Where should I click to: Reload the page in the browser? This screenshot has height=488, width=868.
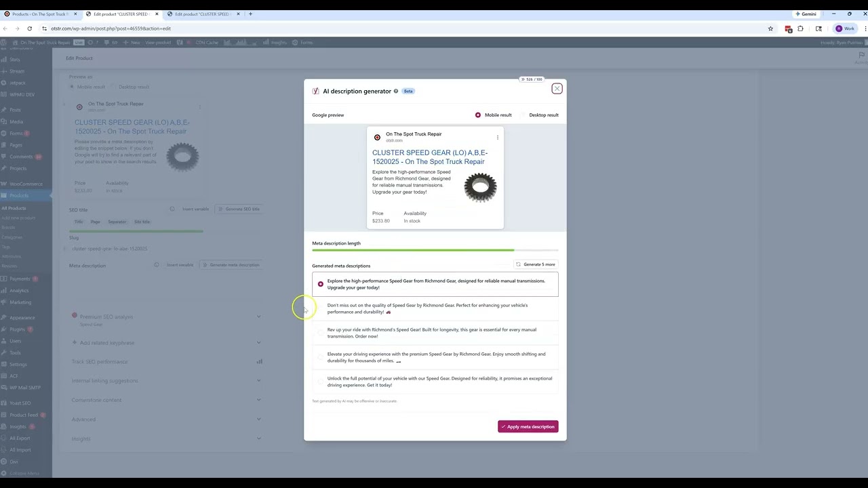click(x=29, y=28)
